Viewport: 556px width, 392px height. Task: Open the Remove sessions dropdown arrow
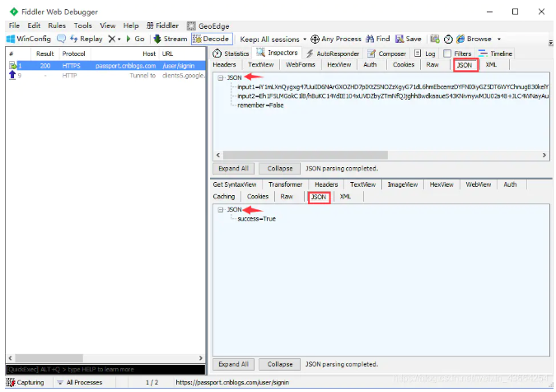[x=119, y=39]
